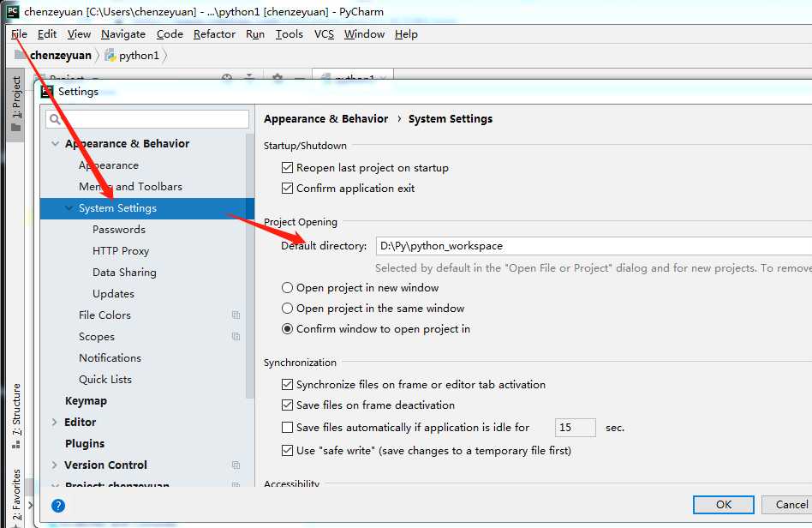Open the Code menu
This screenshot has width=812, height=528.
(x=170, y=34)
